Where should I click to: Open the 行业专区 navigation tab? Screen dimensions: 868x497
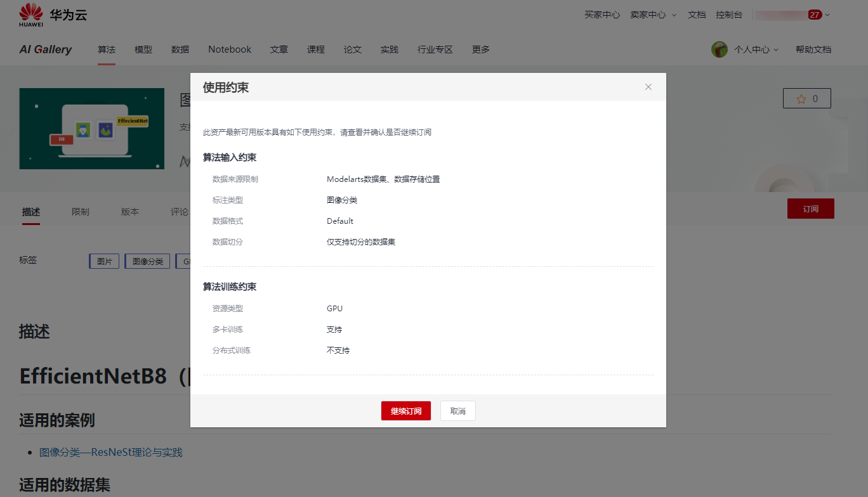pyautogui.click(x=435, y=49)
